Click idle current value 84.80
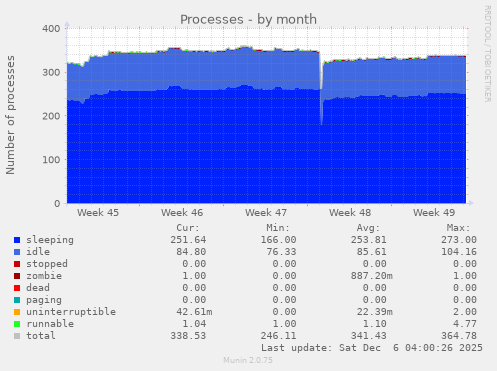The height and width of the screenshot is (371, 497). 191,252
